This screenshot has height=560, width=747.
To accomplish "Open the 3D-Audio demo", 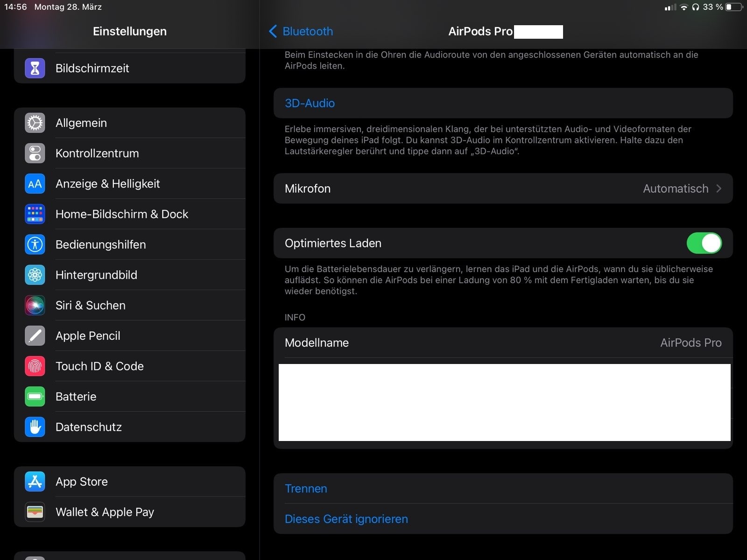I will 310,103.
